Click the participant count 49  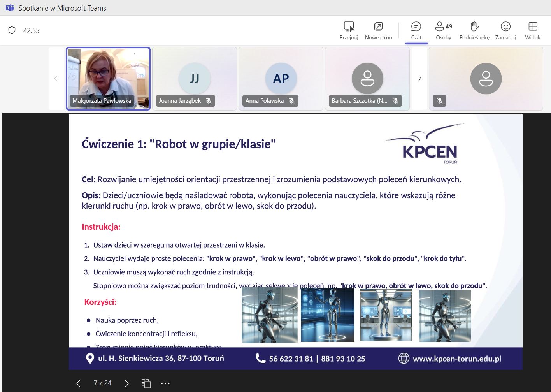(x=449, y=26)
